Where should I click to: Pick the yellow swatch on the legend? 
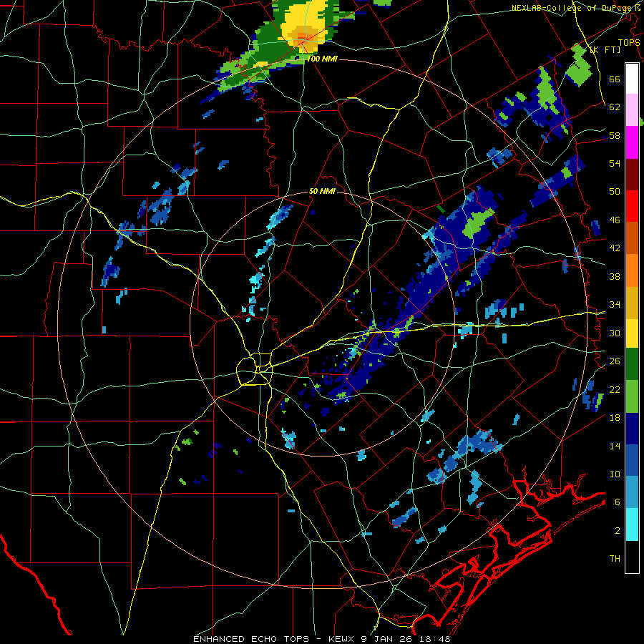tap(632, 333)
